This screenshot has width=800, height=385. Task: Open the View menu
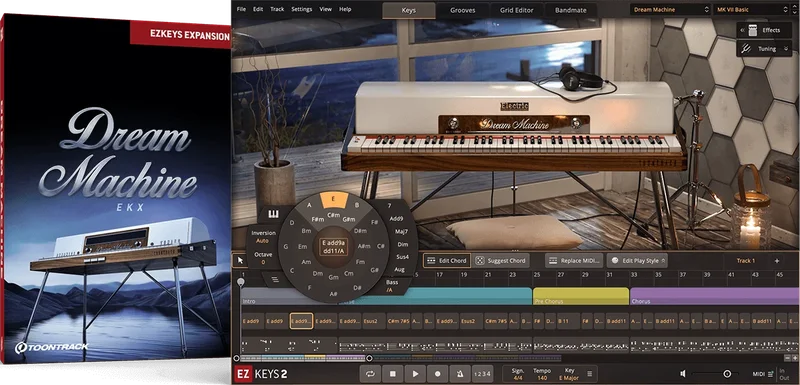coord(326,9)
